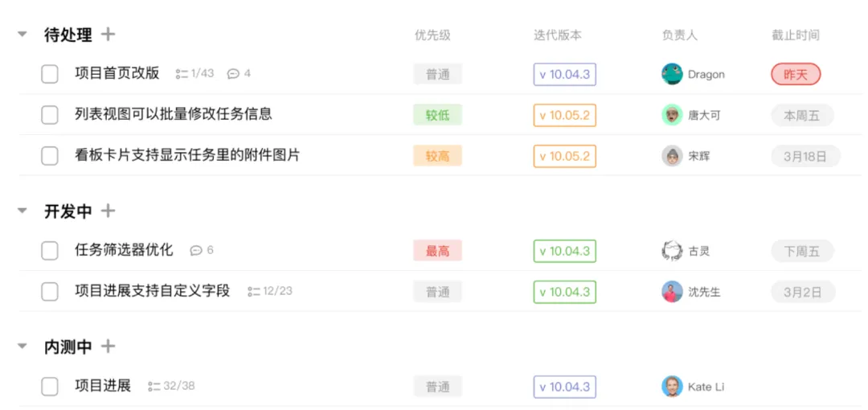Mark 看板卡片支持显示任务里的附件图片 as complete

coord(50,156)
